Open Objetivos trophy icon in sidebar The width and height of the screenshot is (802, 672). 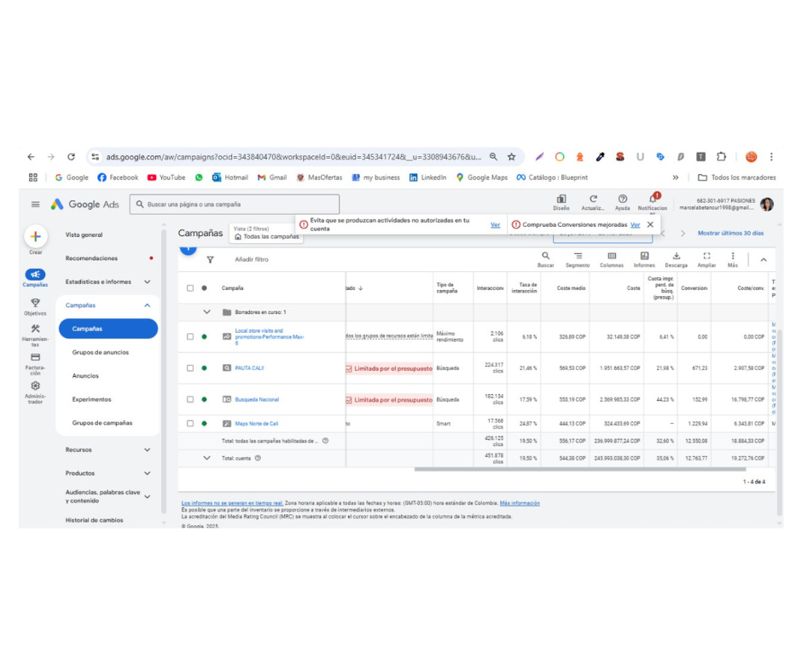[x=35, y=303]
